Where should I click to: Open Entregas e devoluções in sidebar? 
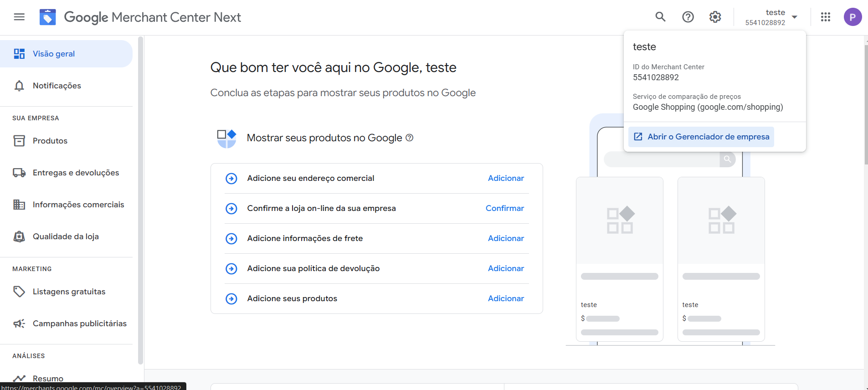coord(67,173)
